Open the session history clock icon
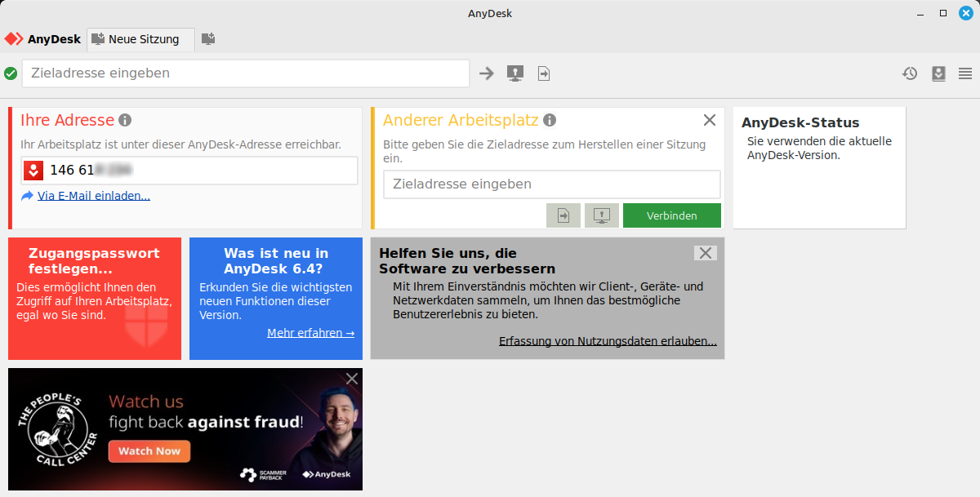 [x=910, y=73]
